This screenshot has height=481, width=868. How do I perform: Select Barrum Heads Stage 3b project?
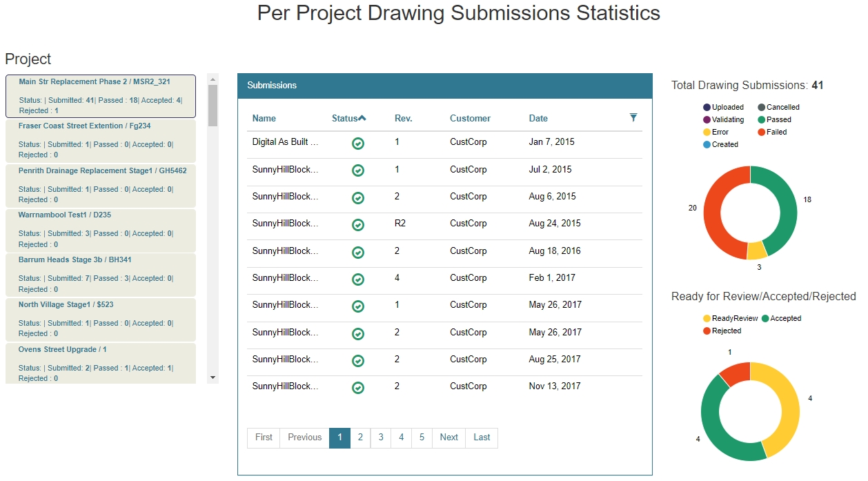100,274
